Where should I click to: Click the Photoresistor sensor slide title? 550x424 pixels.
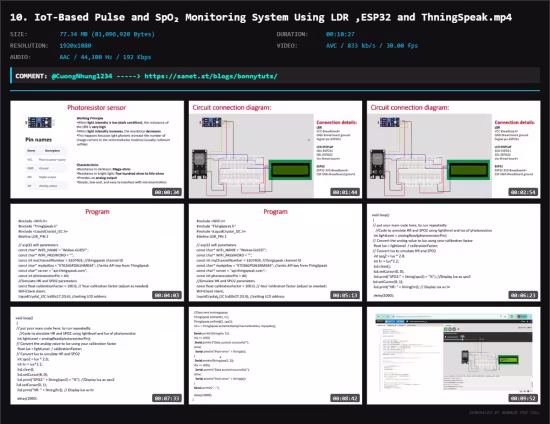pyautogui.click(x=96, y=108)
